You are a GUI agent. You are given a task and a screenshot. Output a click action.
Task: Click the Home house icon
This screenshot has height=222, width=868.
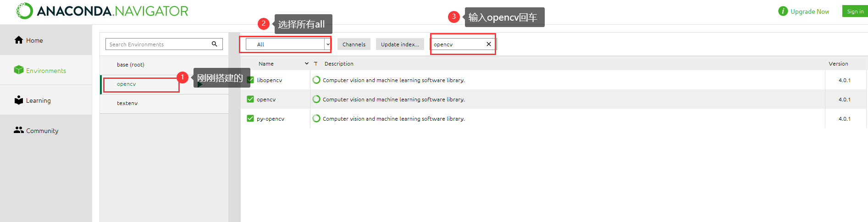coord(19,40)
